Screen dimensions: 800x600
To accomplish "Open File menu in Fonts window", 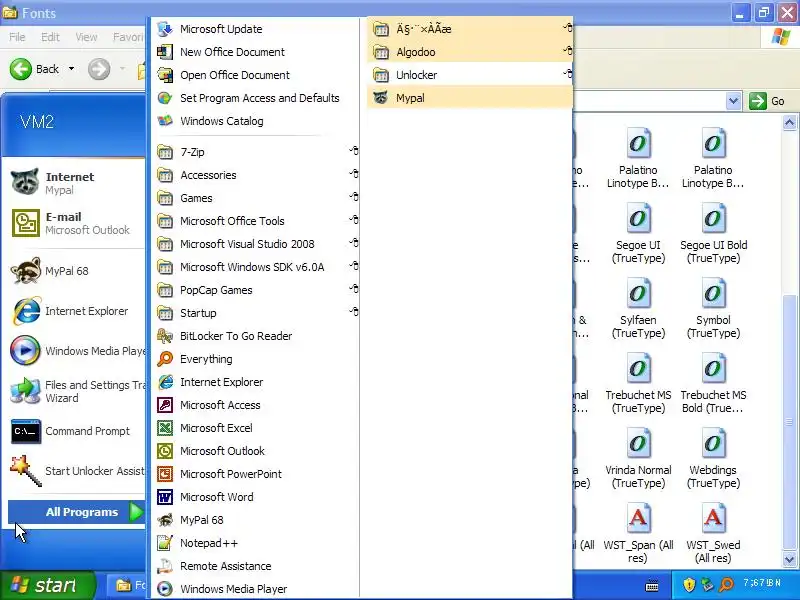I will point(17,37).
